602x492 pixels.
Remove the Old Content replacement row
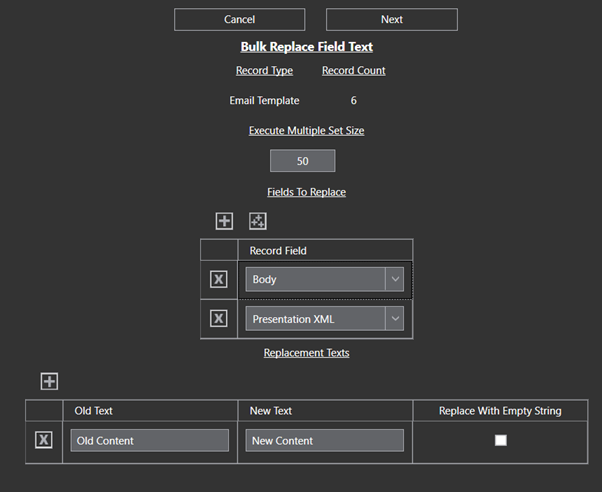pos(43,440)
